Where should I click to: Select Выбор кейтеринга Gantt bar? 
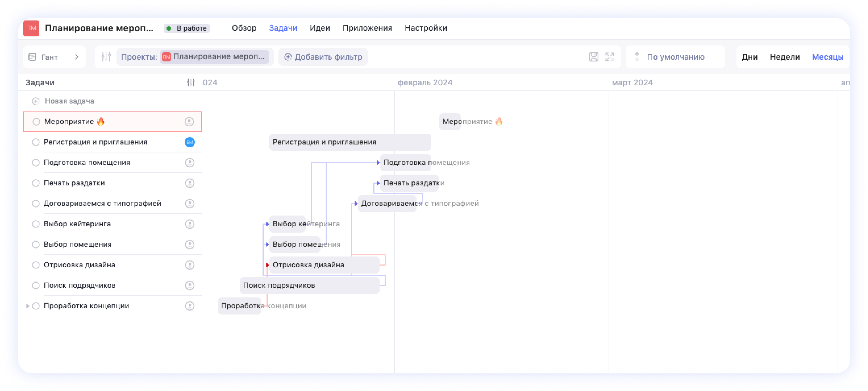[x=288, y=224]
